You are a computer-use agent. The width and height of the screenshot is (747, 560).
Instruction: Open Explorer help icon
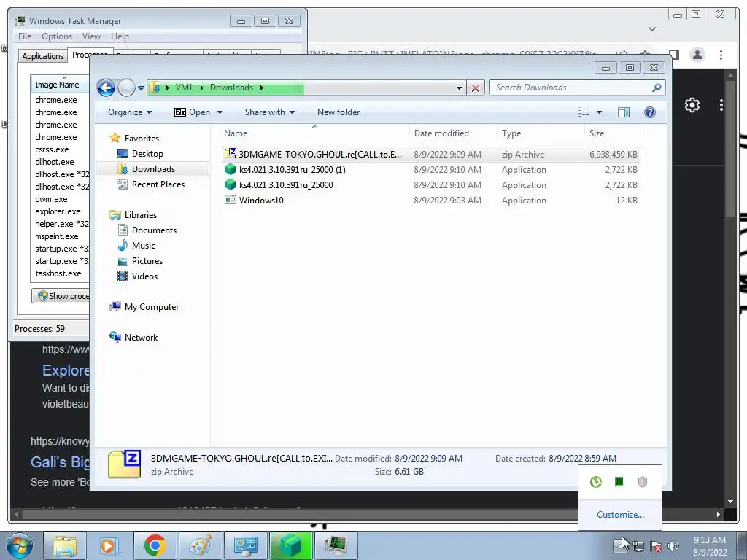point(650,112)
